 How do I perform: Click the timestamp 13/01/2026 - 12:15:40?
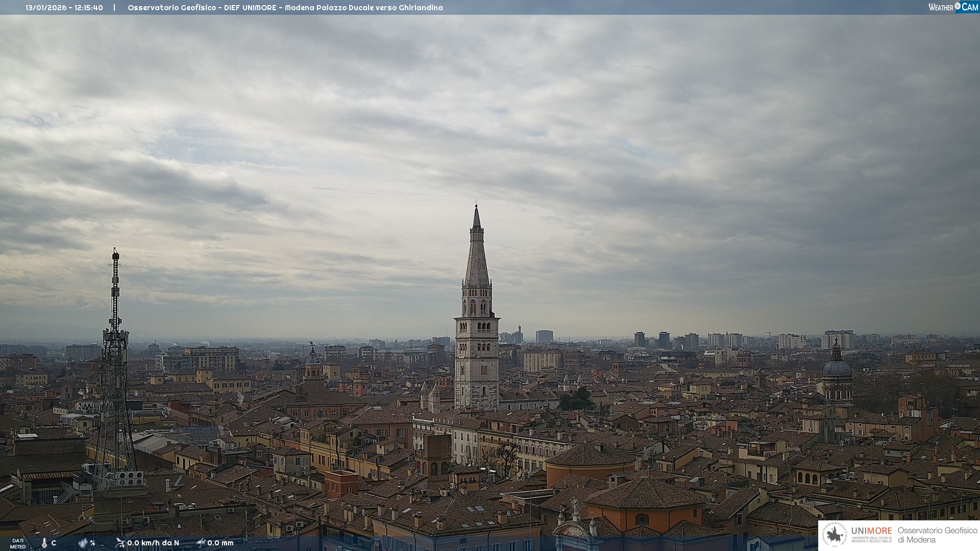pos(64,8)
